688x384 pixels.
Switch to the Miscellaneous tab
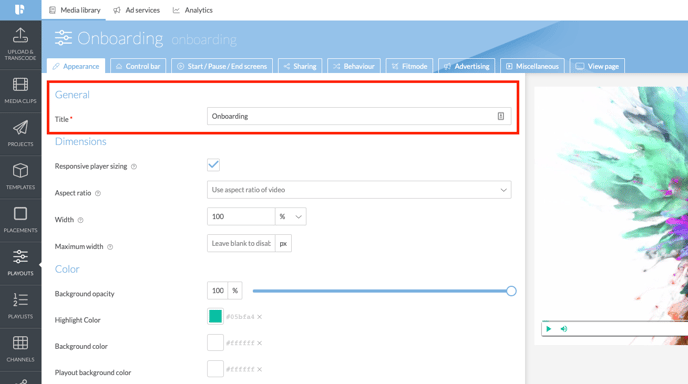[532, 66]
